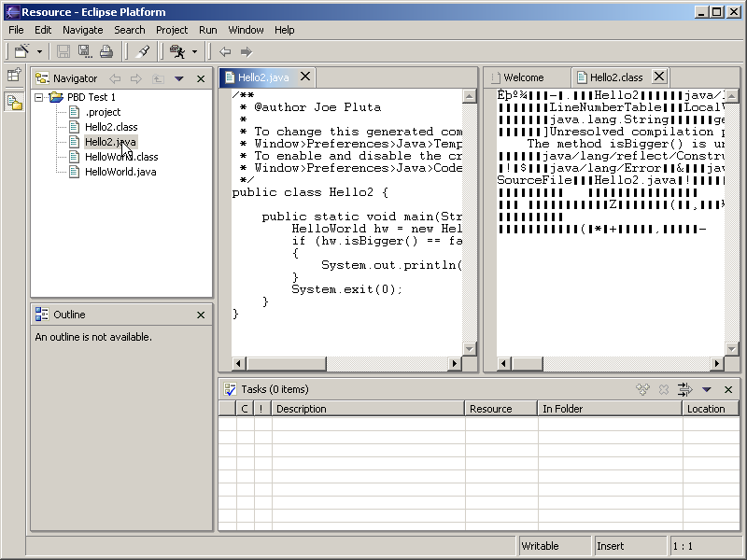Screen dimensions: 747x560
Task: Click scroll right arrow in Hello2.class editor
Action: coord(717,364)
